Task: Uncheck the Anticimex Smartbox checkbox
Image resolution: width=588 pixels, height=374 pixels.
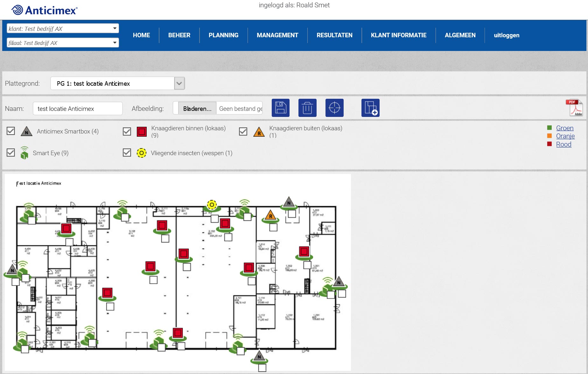Action: tap(11, 131)
